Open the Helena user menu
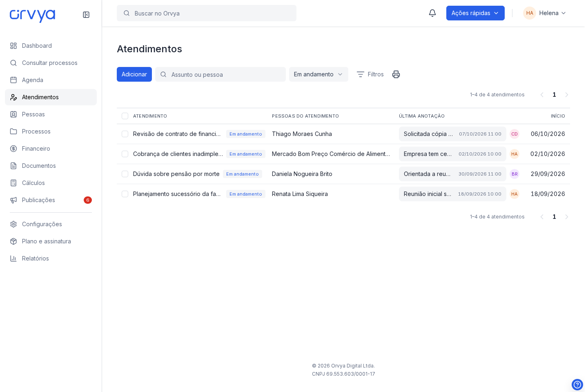 click(x=545, y=13)
